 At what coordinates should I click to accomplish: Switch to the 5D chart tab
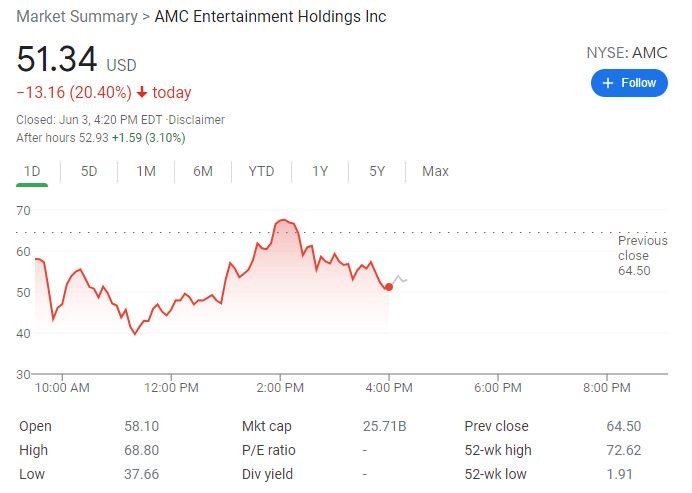[x=89, y=171]
